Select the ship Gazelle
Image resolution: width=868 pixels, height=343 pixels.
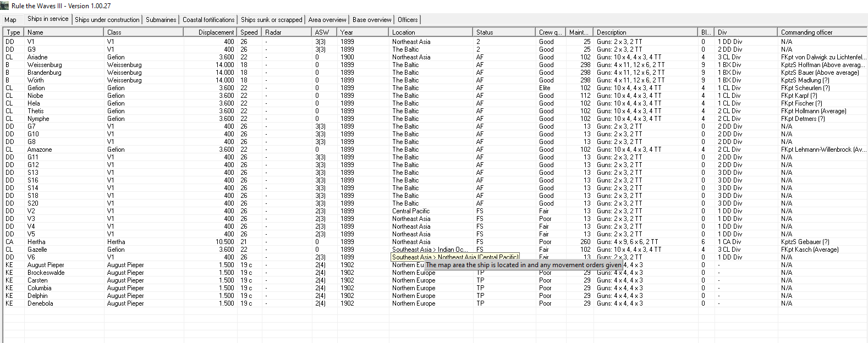[x=37, y=250]
